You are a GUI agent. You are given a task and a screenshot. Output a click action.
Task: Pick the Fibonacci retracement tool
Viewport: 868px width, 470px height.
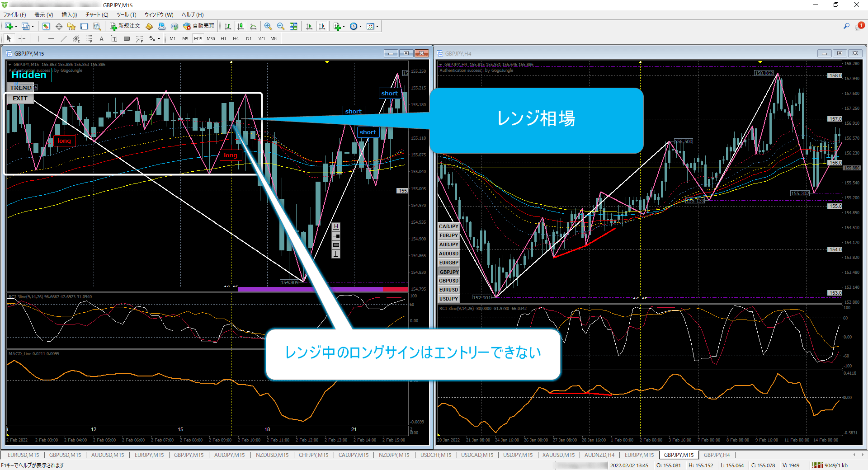tap(89, 39)
